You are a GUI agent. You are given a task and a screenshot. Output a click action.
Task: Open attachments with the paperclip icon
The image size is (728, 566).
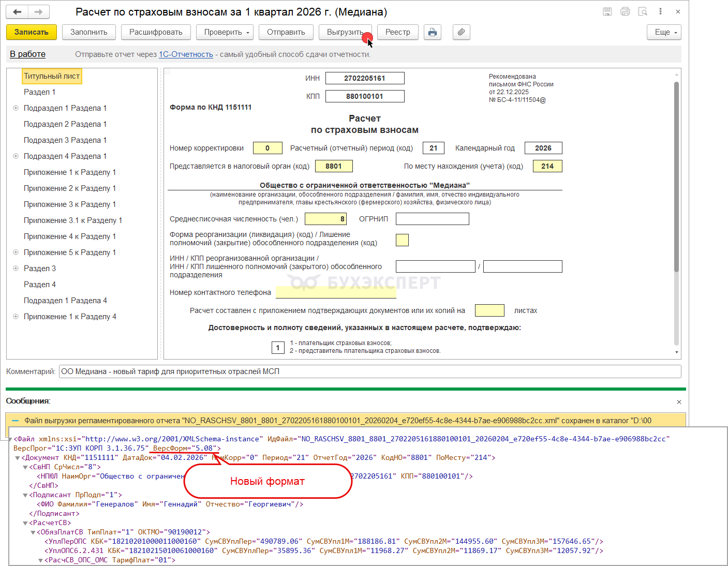(x=461, y=32)
